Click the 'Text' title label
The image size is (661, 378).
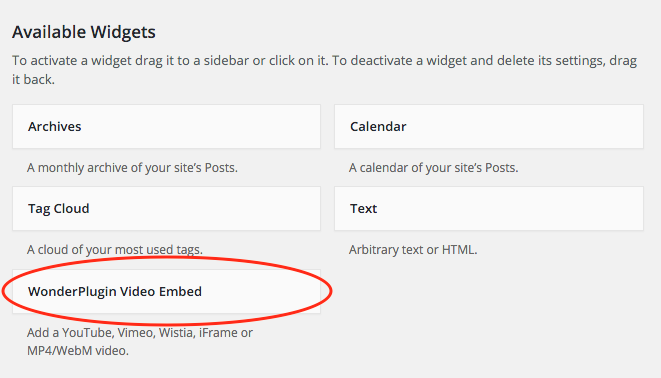tap(363, 209)
